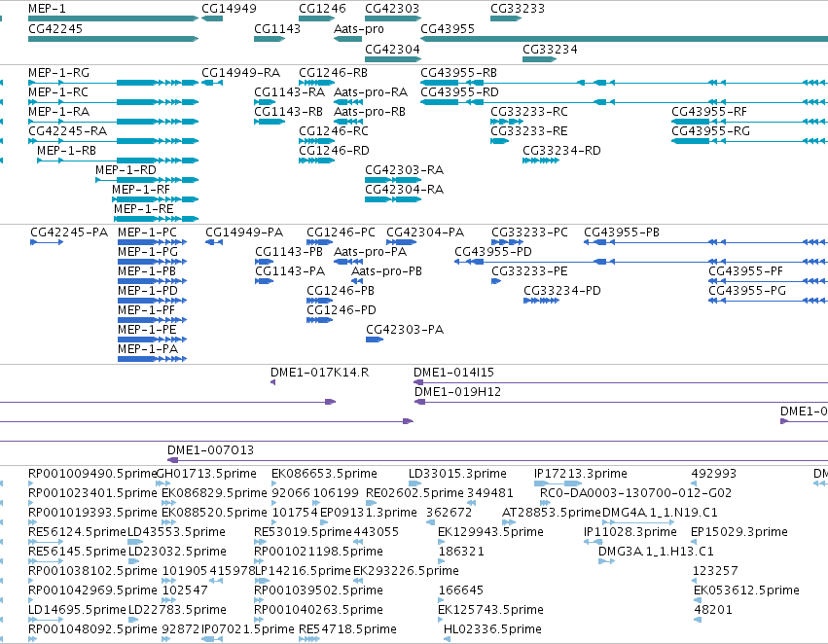Select protein label CG42304-PA
828x644 pixels.
tap(425, 233)
